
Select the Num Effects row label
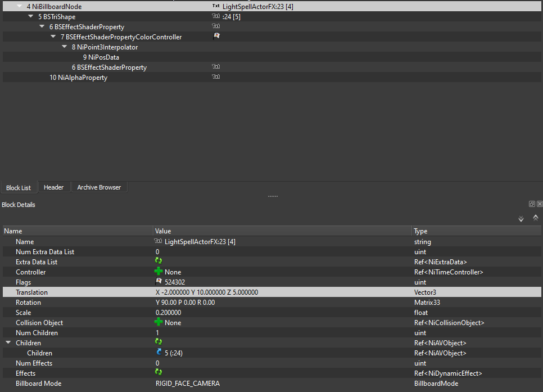[34, 363]
